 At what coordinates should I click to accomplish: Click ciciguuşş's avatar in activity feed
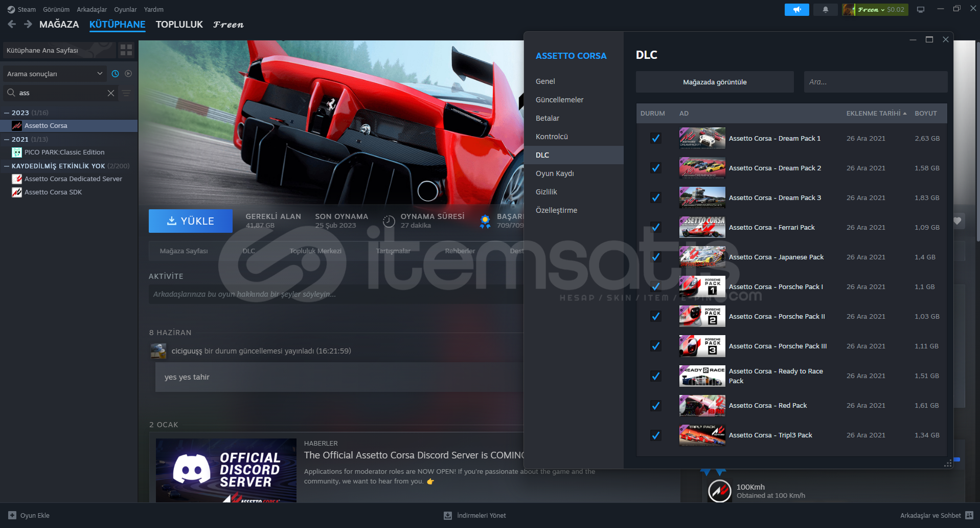coord(158,351)
